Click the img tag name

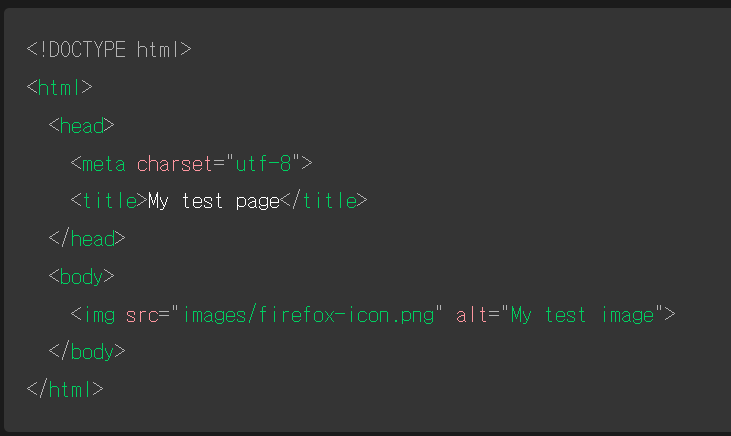(98, 315)
